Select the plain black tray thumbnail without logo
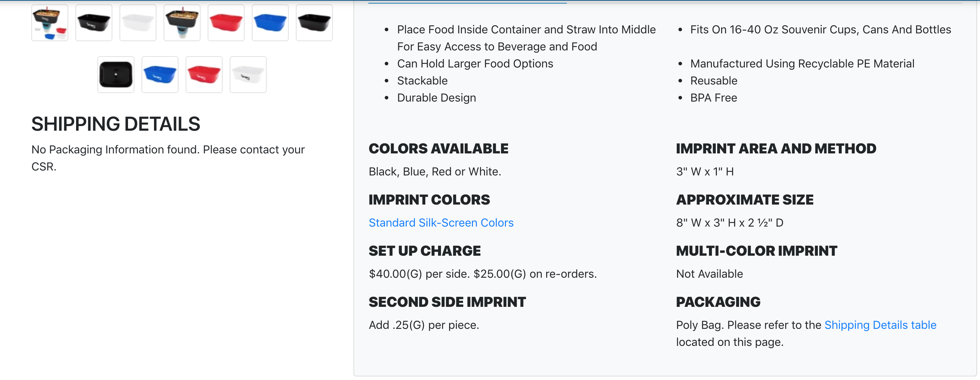Viewport: 980px width, 380px height. point(314,23)
